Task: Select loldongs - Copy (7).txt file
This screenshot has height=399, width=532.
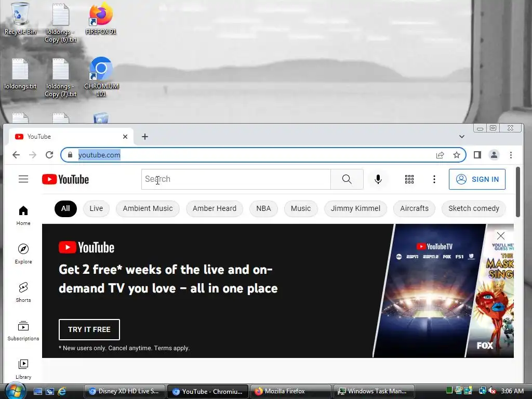Action: point(61,77)
